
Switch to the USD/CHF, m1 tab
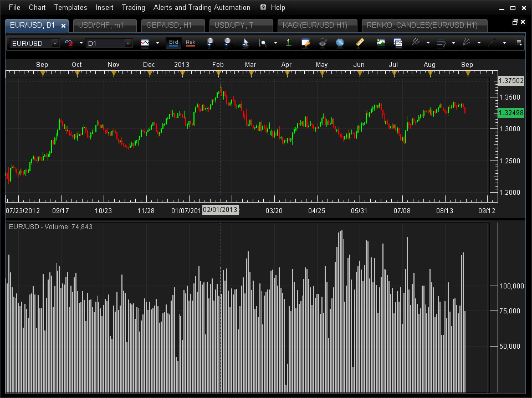(x=105, y=25)
